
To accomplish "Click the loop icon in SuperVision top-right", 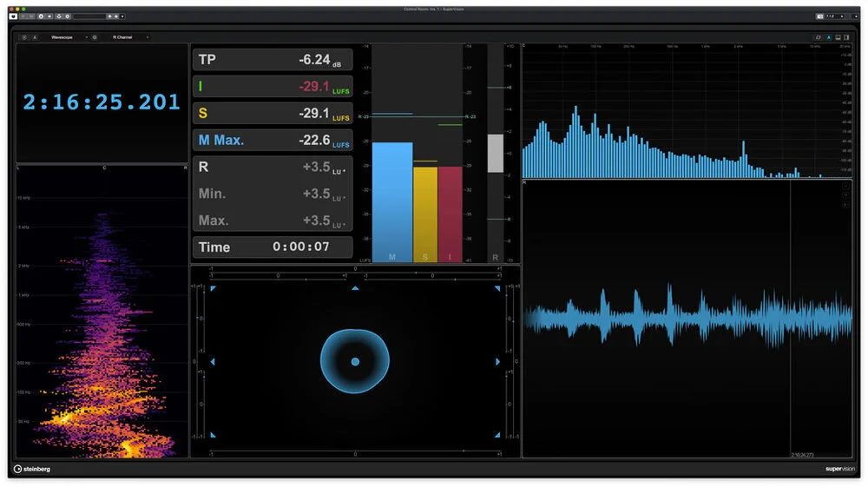I will click(819, 37).
